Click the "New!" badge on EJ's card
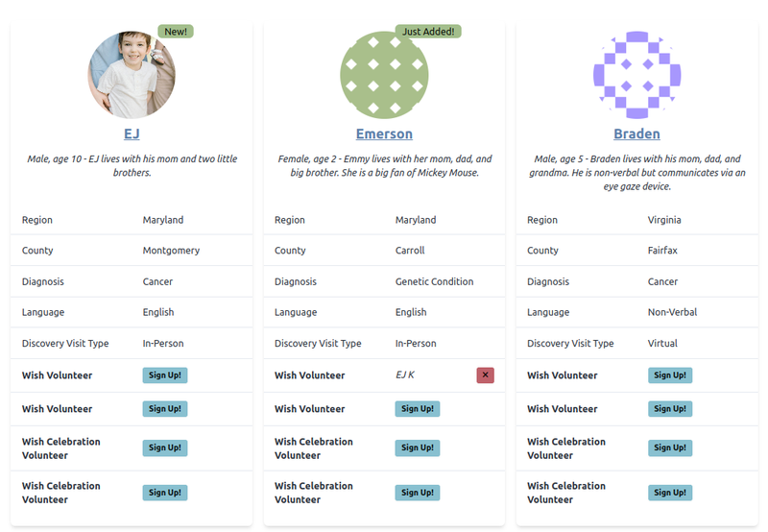This screenshot has width=768, height=532. coord(176,32)
